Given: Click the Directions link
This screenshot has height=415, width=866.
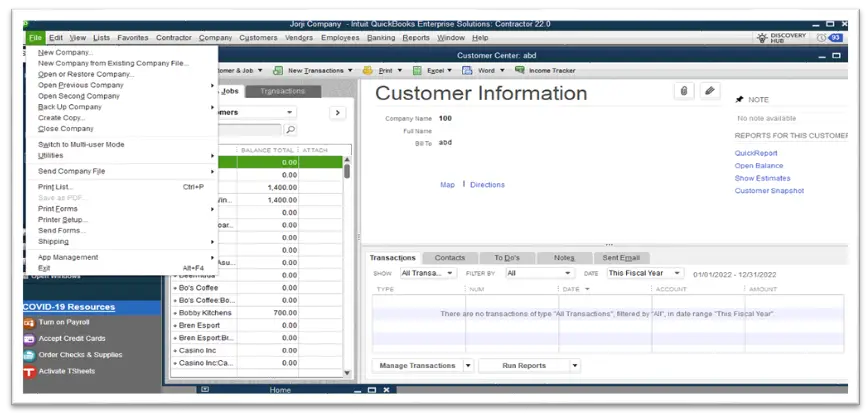Looking at the screenshot, I should 487,185.
